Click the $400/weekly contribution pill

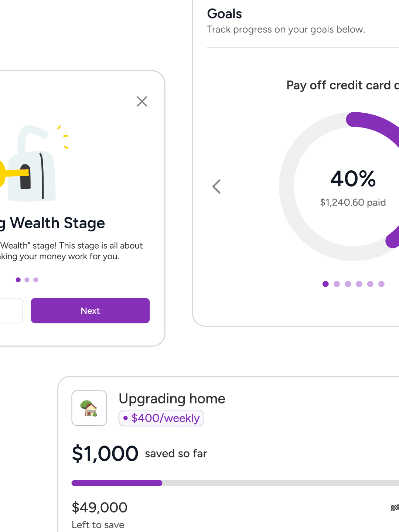pos(161,418)
